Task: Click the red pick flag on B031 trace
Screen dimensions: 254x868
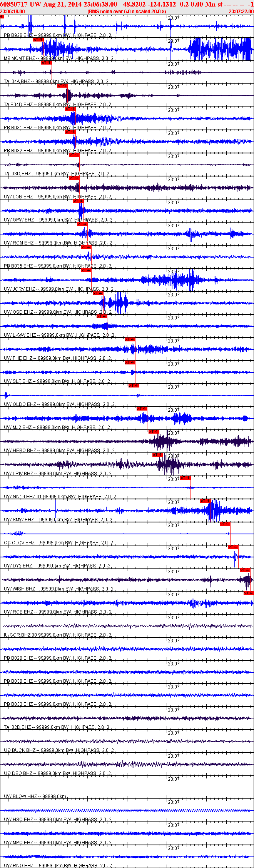Action: pyautogui.click(x=70, y=108)
